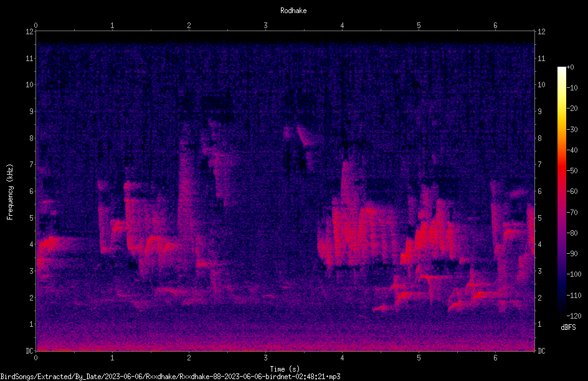Click the 5-second mark on the top time axis

(x=419, y=26)
